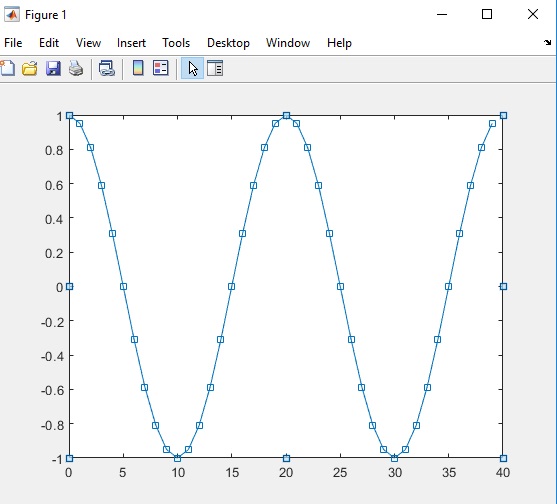The height and width of the screenshot is (504, 557).
Task: Click the data marker at x equals 10
Action: point(178,459)
